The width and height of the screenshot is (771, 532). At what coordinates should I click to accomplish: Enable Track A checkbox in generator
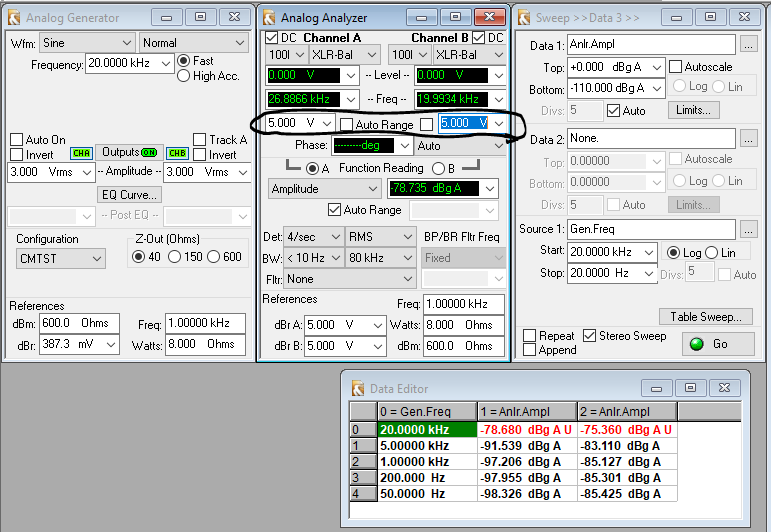tap(199, 140)
